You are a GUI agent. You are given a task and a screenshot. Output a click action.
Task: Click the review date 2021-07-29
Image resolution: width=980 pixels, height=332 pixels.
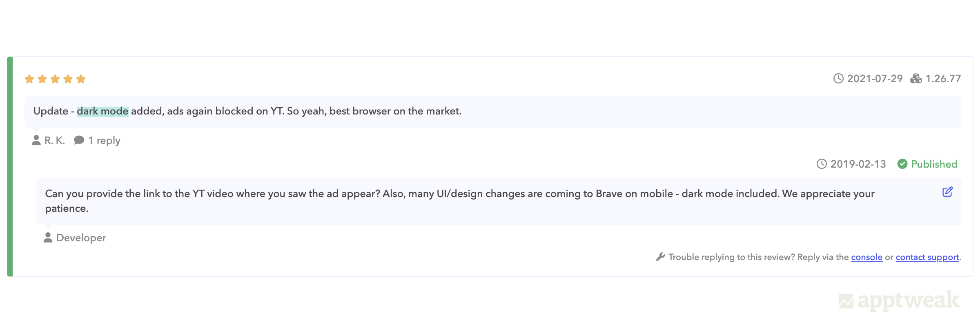click(875, 79)
